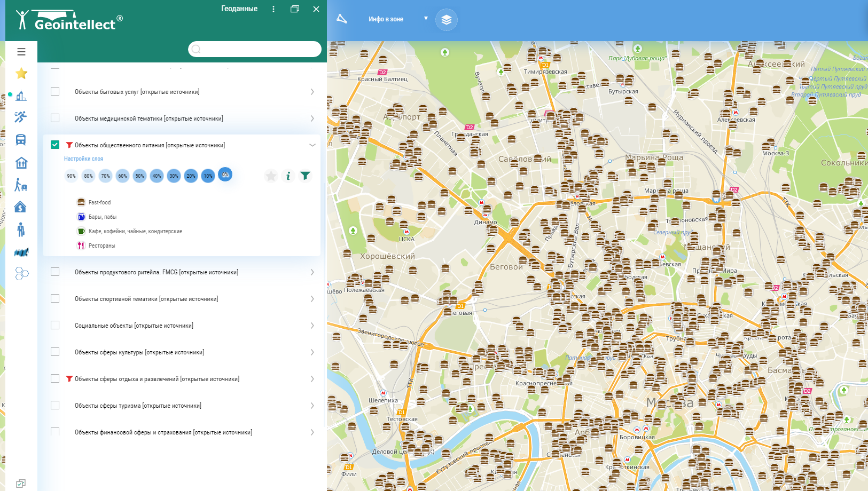Set layer transparency to 20%
The image size is (868, 491).
(191, 176)
